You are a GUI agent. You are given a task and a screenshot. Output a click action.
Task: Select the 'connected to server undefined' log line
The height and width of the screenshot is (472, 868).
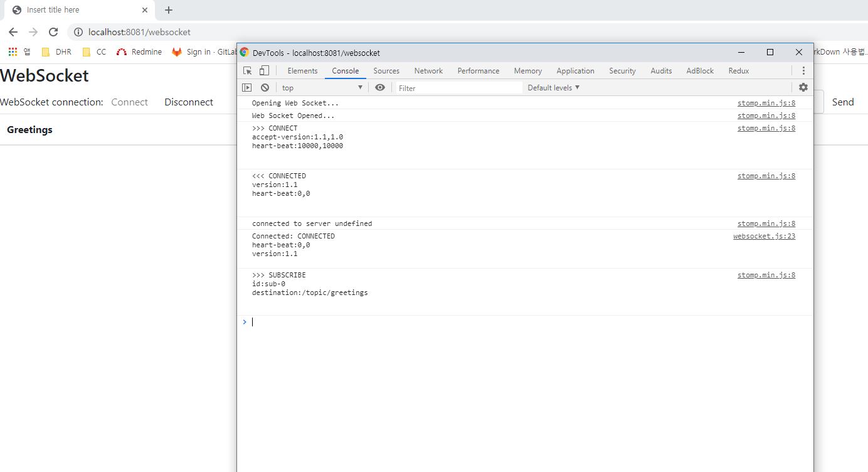coord(312,223)
